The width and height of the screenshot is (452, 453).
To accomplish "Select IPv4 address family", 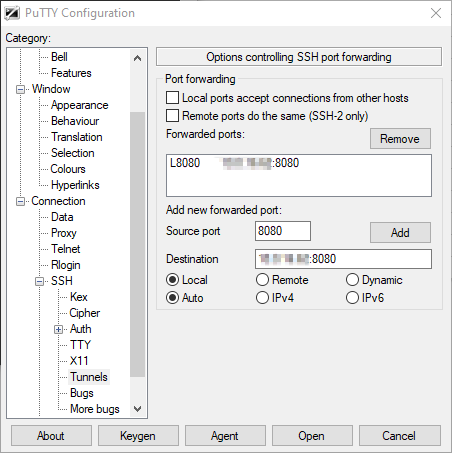I will point(262,298).
